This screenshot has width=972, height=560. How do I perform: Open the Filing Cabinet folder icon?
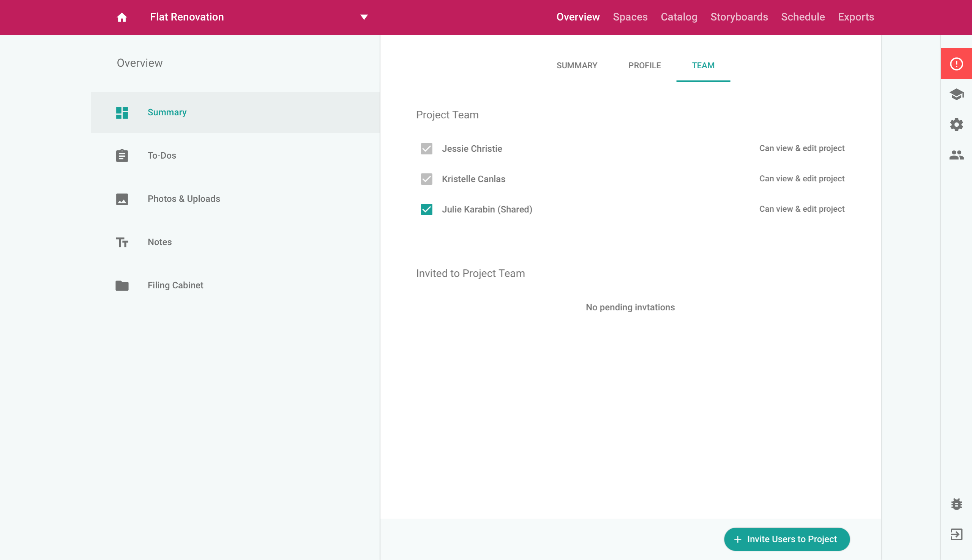pyautogui.click(x=122, y=285)
